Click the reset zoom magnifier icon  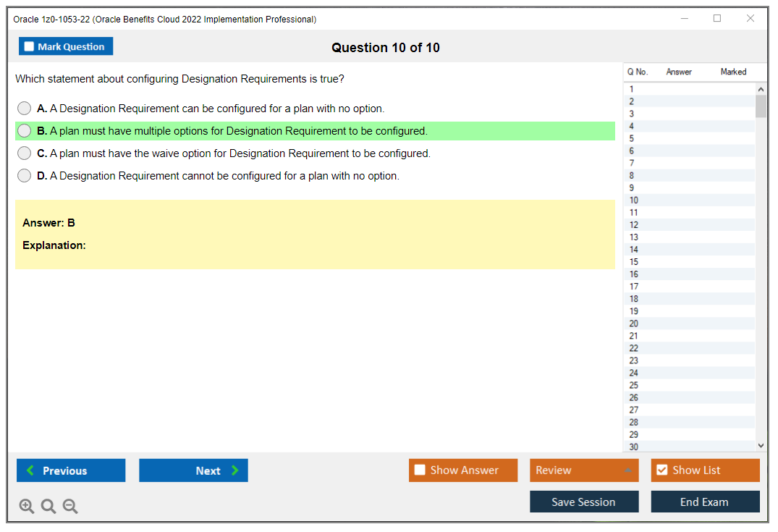coord(48,507)
